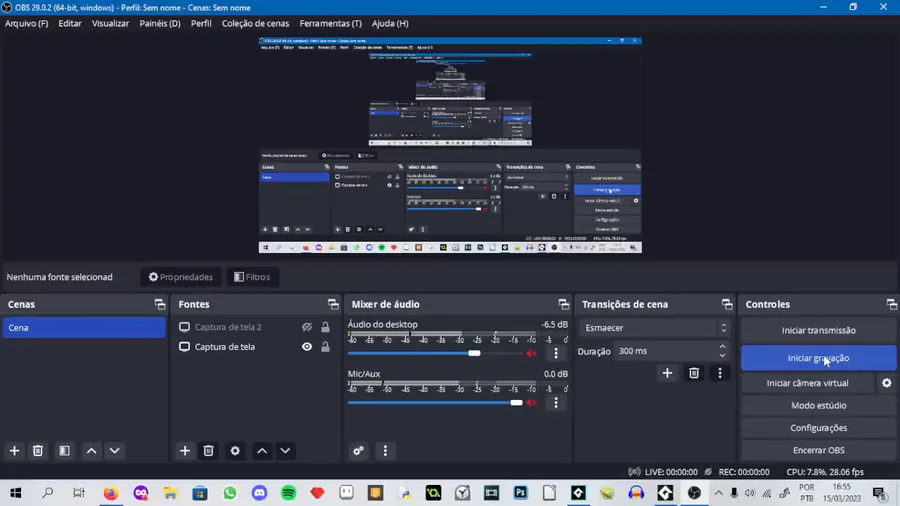Open Perfil menu
Image resolution: width=900 pixels, height=506 pixels.
tap(201, 24)
